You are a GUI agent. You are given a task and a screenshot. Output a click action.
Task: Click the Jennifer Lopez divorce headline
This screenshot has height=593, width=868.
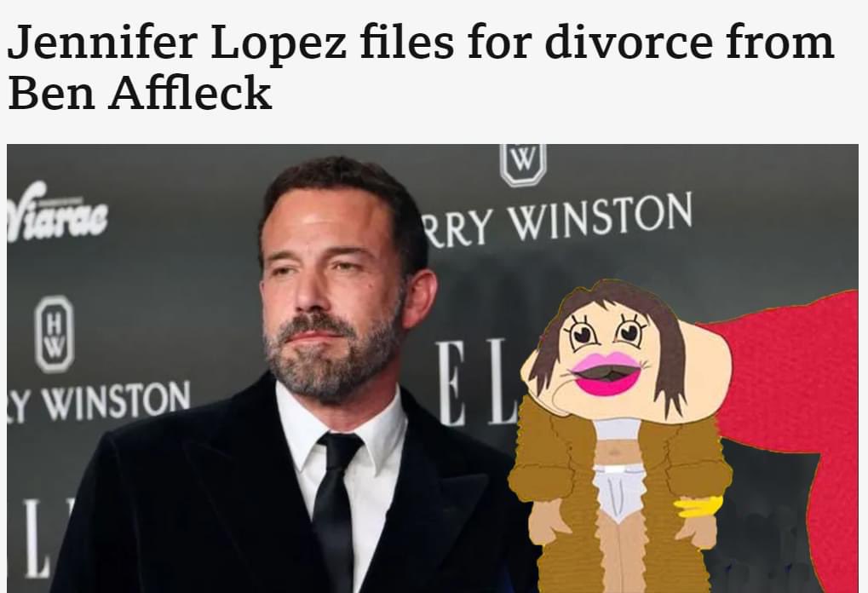421,66
